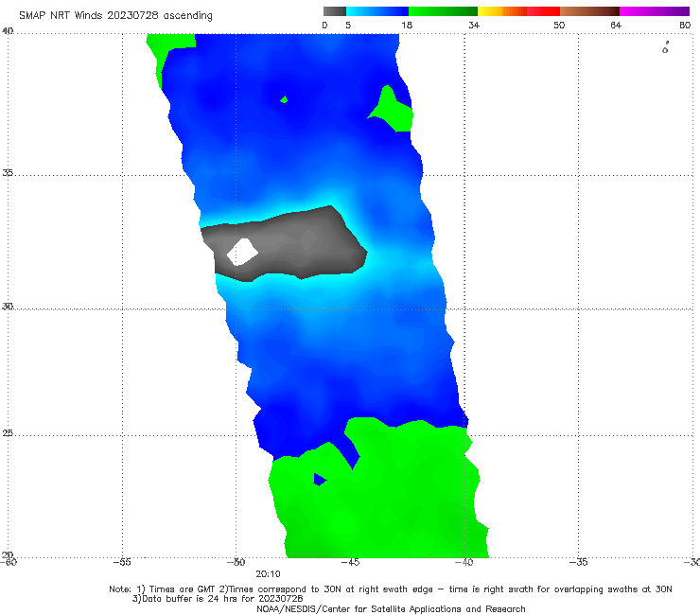Click longitude axis label '-55'
This screenshot has height=615, width=700.
click(x=122, y=562)
